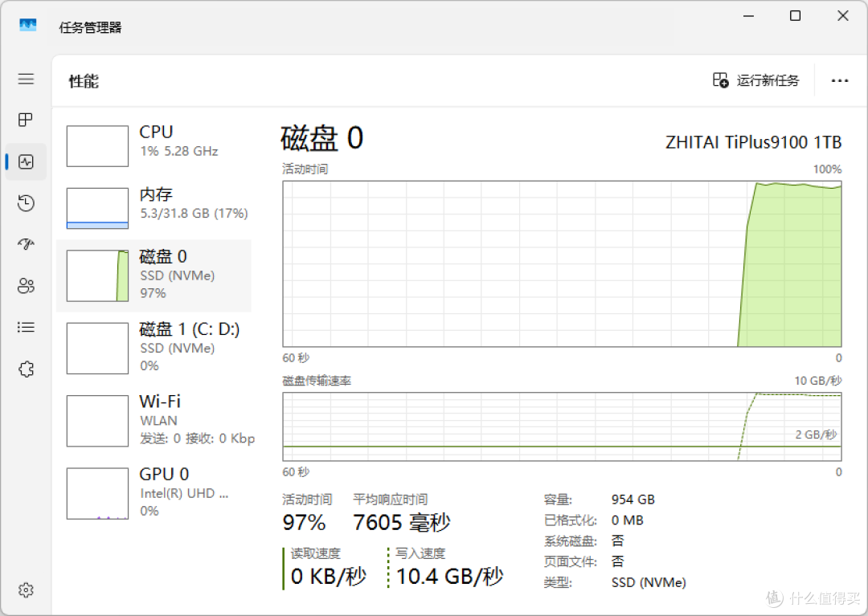Click the 性能 page heading
This screenshot has height=616, width=868.
(x=84, y=81)
